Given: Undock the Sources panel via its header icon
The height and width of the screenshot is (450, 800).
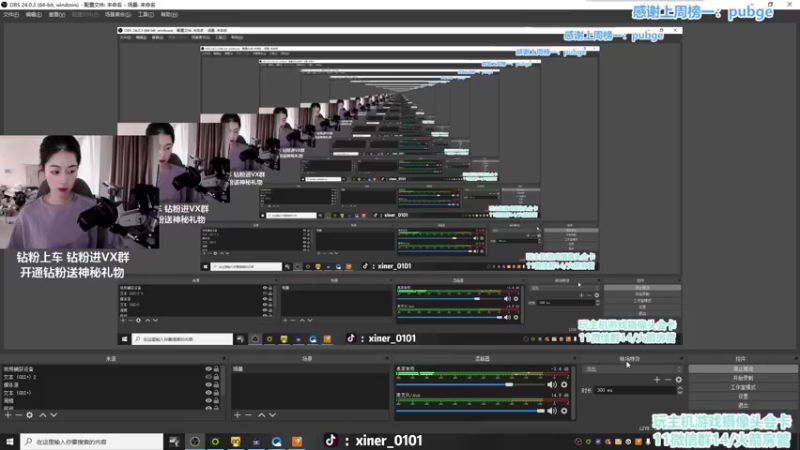Looking at the screenshot, I should [x=223, y=359].
